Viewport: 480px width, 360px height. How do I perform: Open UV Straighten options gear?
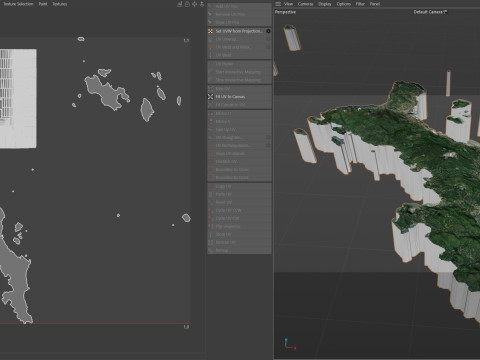[x=268, y=137]
